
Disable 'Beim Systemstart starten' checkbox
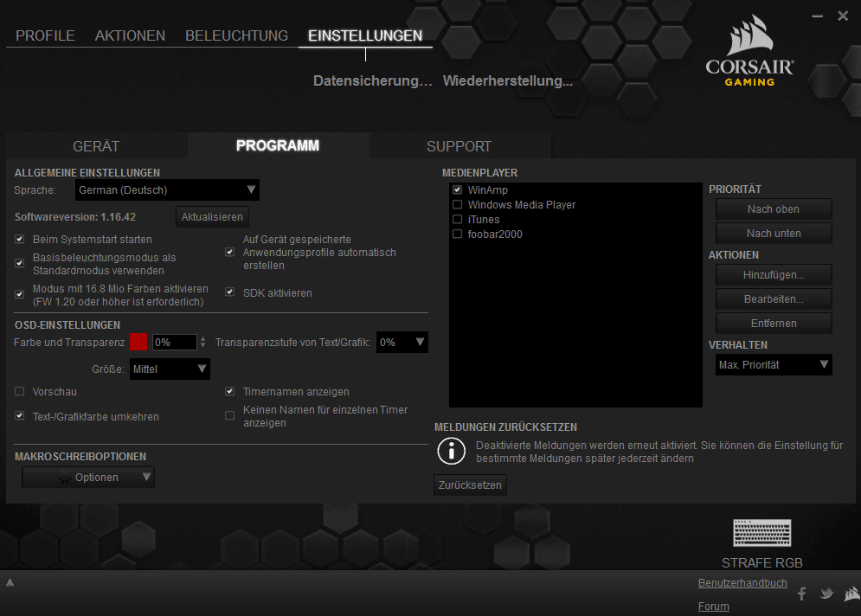(20, 240)
